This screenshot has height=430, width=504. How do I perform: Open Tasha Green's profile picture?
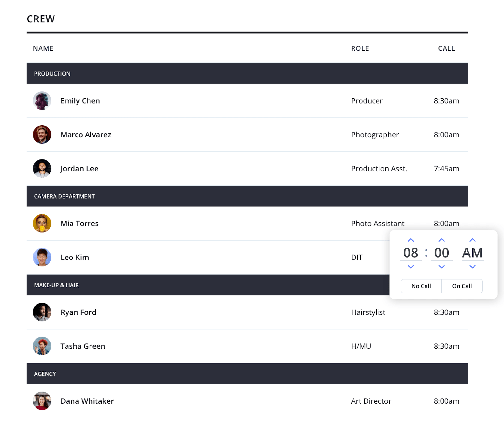pos(42,346)
